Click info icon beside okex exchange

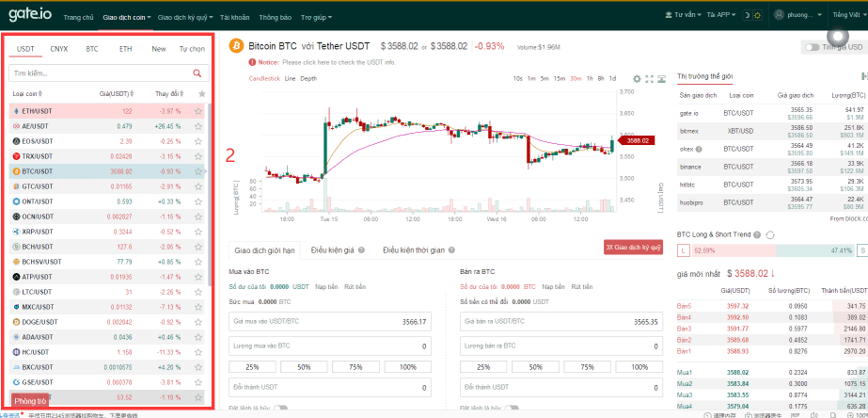coord(699,149)
